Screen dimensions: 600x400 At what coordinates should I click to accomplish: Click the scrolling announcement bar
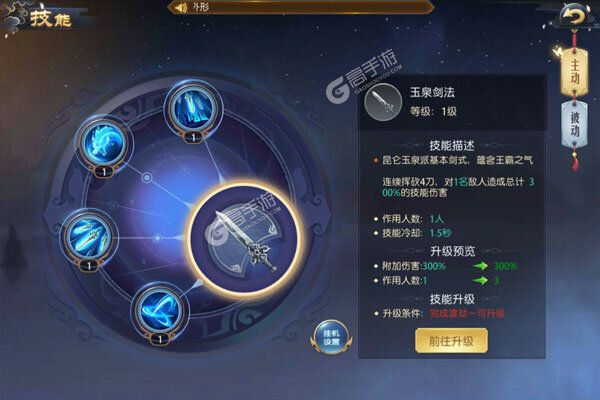[302, 7]
